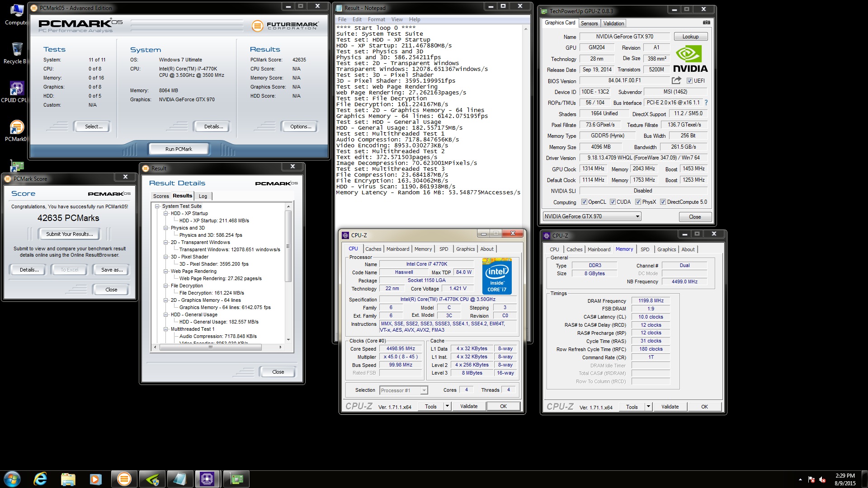Click the scroll down arrow in Result Details
The height and width of the screenshot is (488, 868).
(x=288, y=339)
